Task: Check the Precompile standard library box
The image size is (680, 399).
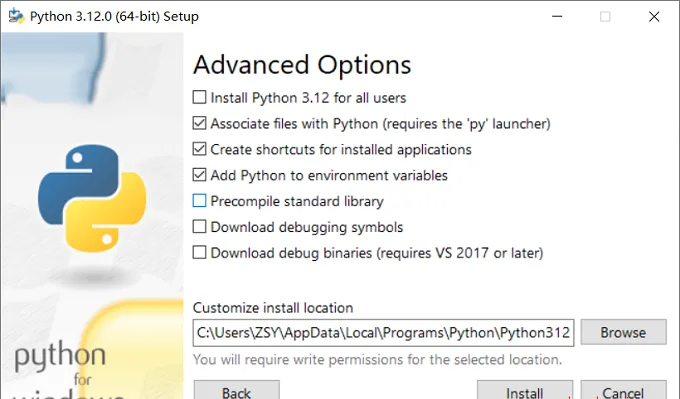Action: [x=199, y=201]
